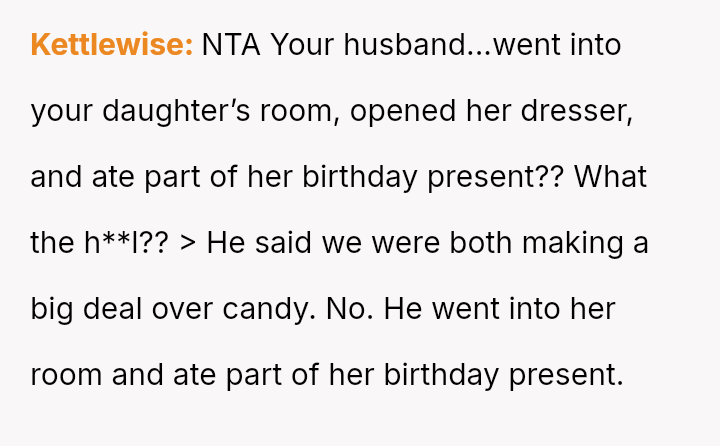The height and width of the screenshot is (446, 720).
Task: Click the final word "present."
Action: click(x=567, y=376)
